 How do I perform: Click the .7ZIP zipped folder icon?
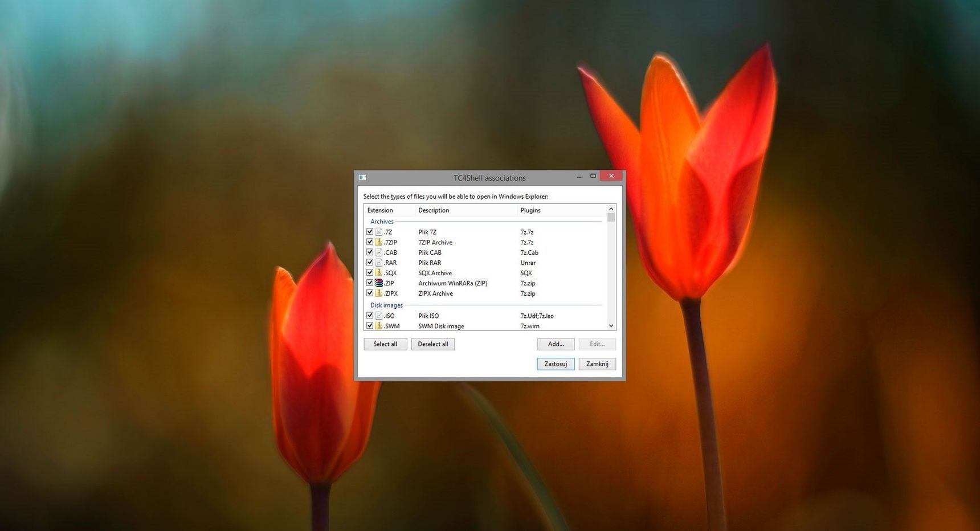point(379,242)
